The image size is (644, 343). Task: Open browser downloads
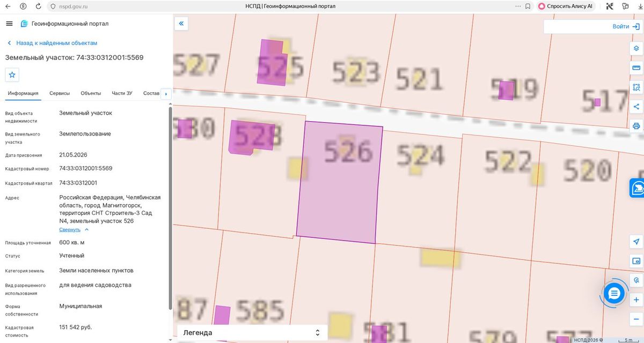639,6
